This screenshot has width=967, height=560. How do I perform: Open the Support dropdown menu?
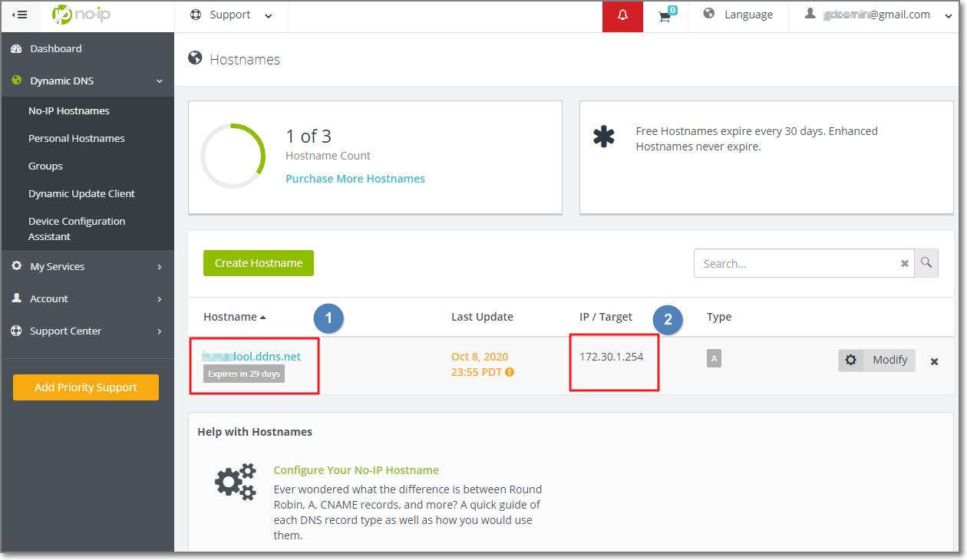pos(232,15)
